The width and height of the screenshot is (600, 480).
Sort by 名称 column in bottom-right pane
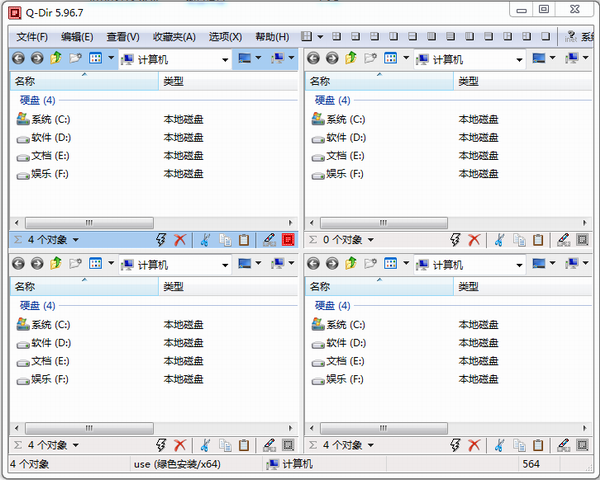(x=379, y=286)
